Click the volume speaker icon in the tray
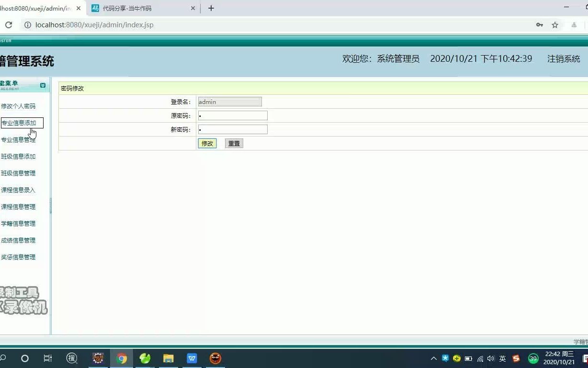Image resolution: width=588 pixels, height=368 pixels. (491, 358)
